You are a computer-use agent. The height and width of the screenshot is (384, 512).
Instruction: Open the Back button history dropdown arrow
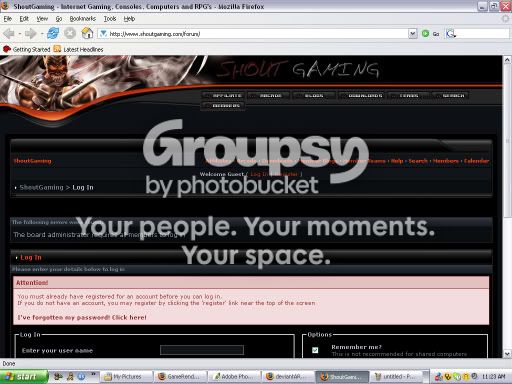pyautogui.click(x=19, y=34)
